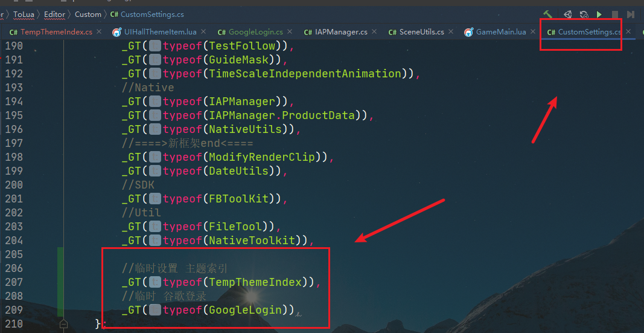Viewport: 644px width, 333px height.
Task: Open the IAPManager.cs tab
Action: 341,31
